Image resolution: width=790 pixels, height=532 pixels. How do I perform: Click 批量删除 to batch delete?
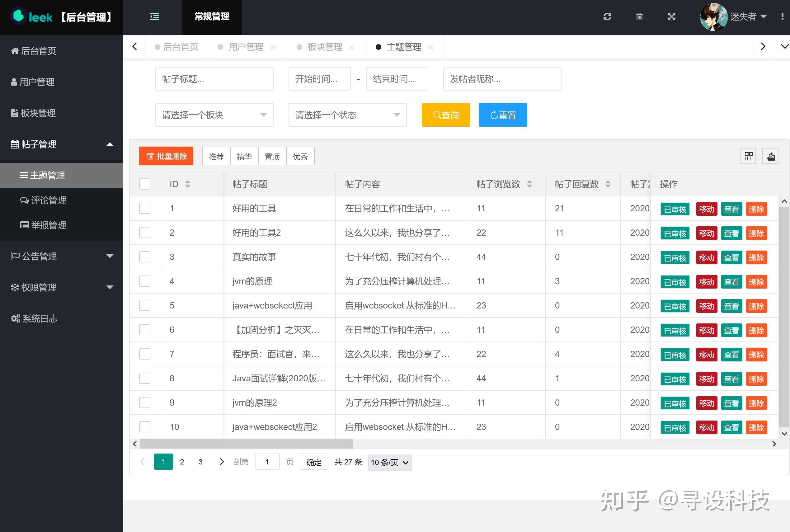[166, 156]
